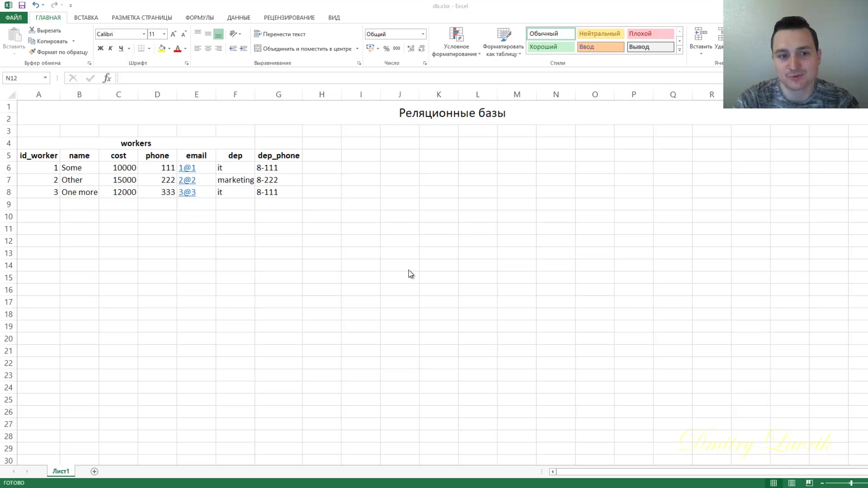Image resolution: width=868 pixels, height=488 pixels.
Task: Click Wrap Text (Перенести текст)
Action: tap(280, 34)
